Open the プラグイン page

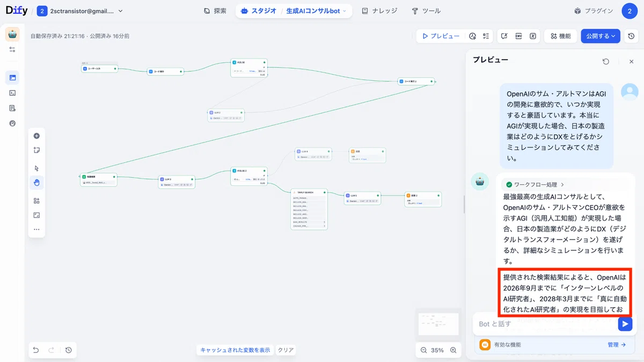(594, 11)
